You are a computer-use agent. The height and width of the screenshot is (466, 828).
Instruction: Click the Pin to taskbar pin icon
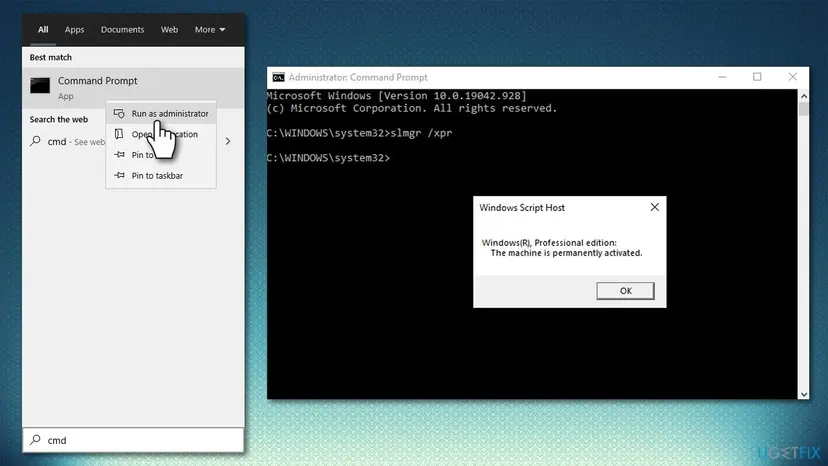pos(120,175)
